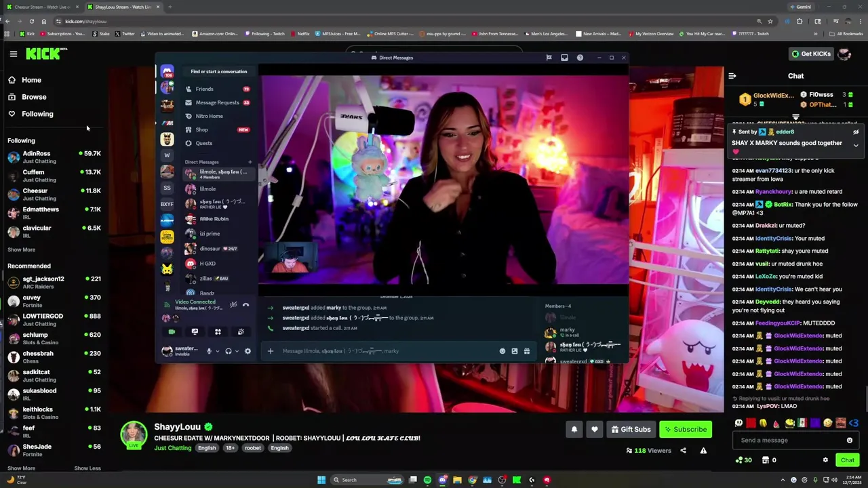Open Kick profile avatar menu

click(x=844, y=54)
